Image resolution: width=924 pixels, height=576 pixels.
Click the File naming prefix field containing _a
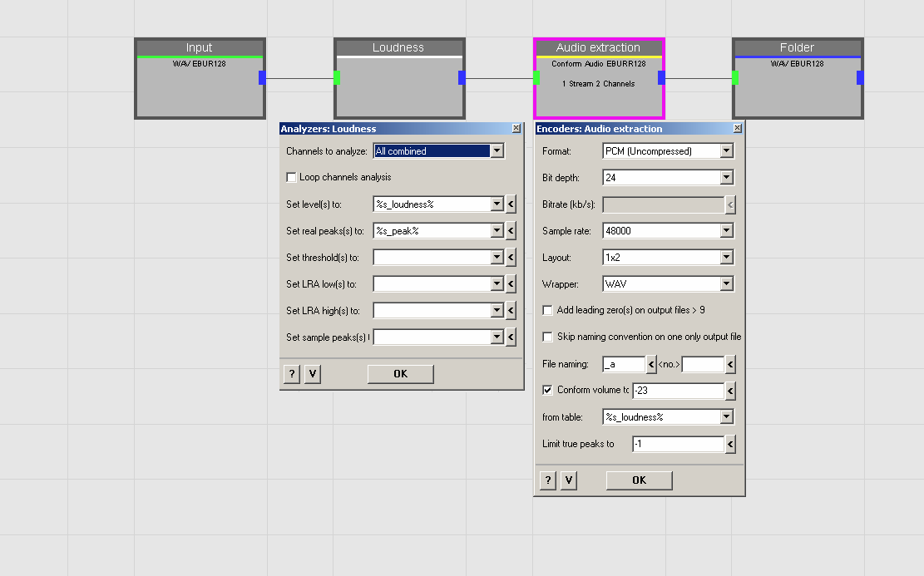[x=624, y=365]
